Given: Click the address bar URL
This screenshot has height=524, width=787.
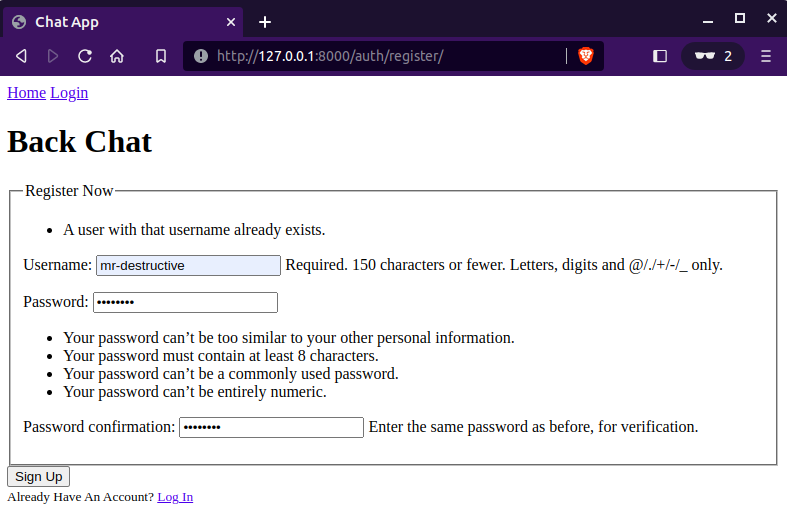Looking at the screenshot, I should click(x=380, y=56).
